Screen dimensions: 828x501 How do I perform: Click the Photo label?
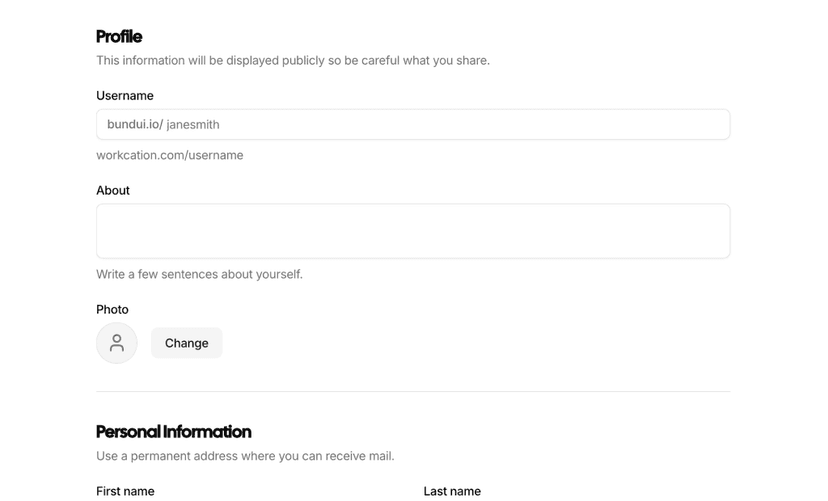(112, 309)
